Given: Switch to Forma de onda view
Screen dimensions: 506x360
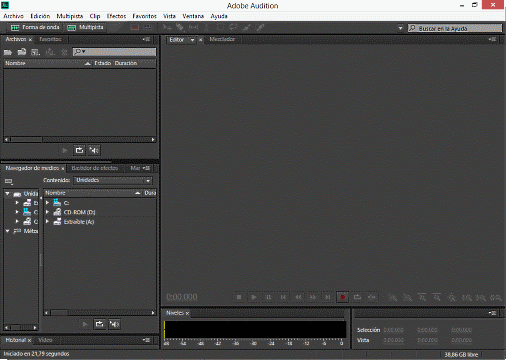Looking at the screenshot, I should [x=35, y=27].
